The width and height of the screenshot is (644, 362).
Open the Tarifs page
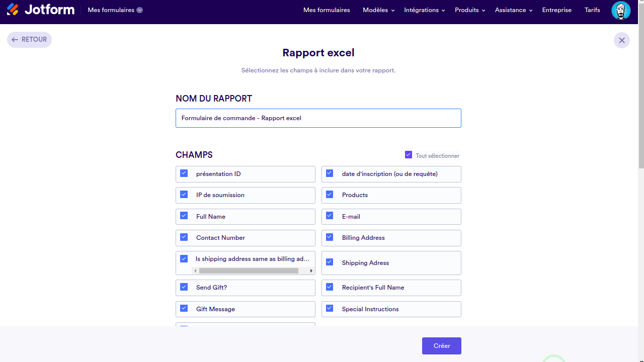click(x=592, y=10)
